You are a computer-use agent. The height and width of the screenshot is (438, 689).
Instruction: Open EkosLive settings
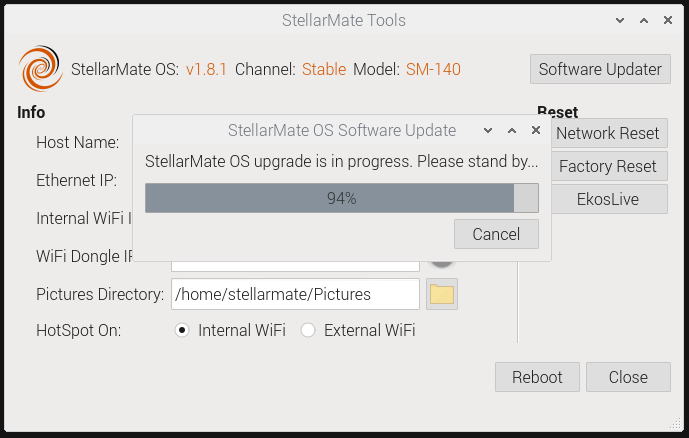(608, 199)
